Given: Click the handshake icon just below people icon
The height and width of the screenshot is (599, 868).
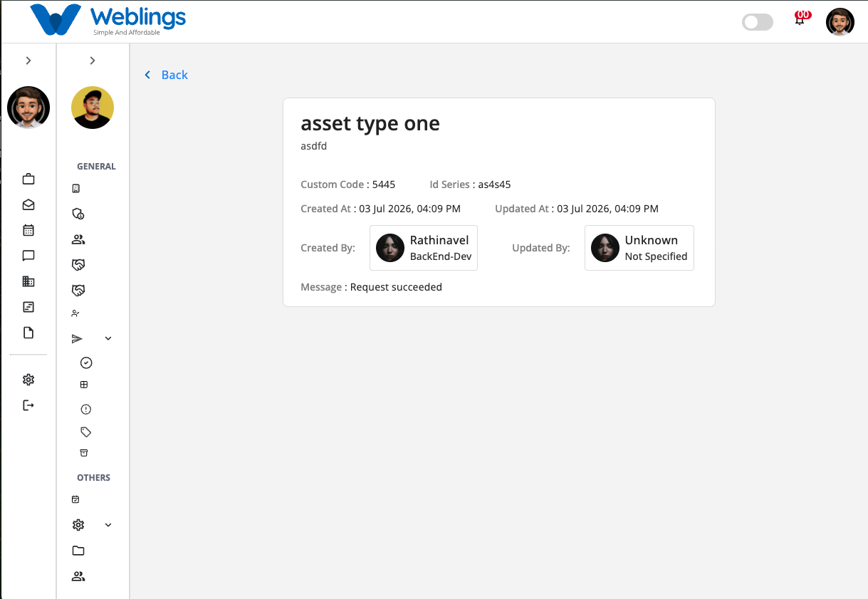Looking at the screenshot, I should pos(78,265).
